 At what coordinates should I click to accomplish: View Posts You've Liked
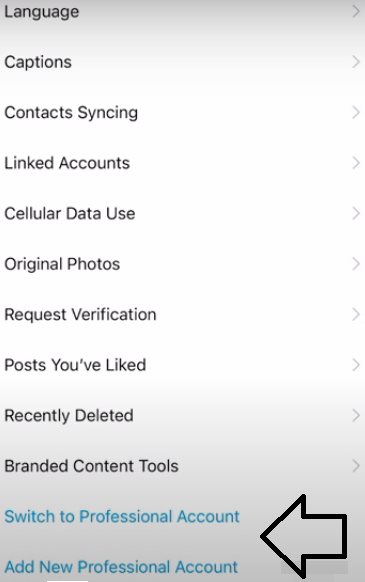click(x=182, y=365)
